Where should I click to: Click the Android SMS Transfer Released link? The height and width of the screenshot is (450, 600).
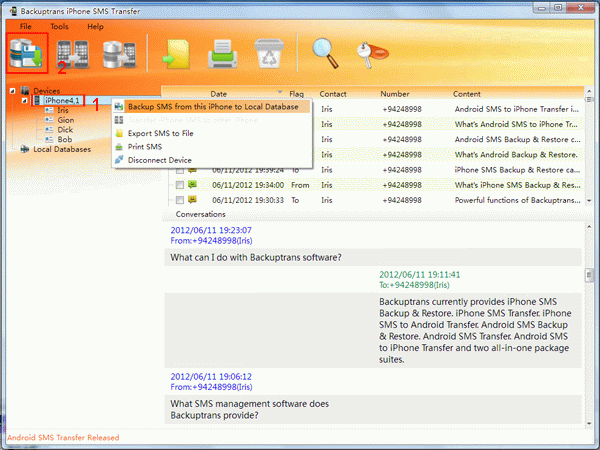(63, 438)
